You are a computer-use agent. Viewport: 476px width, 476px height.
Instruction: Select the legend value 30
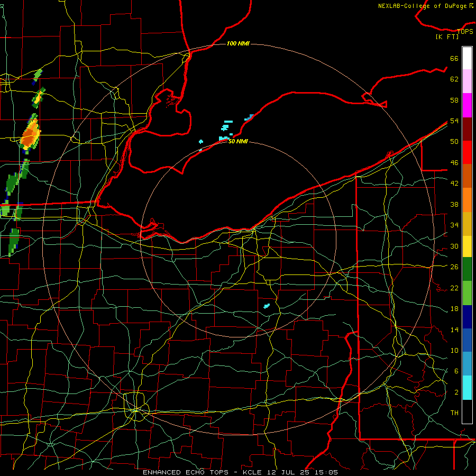(454, 246)
